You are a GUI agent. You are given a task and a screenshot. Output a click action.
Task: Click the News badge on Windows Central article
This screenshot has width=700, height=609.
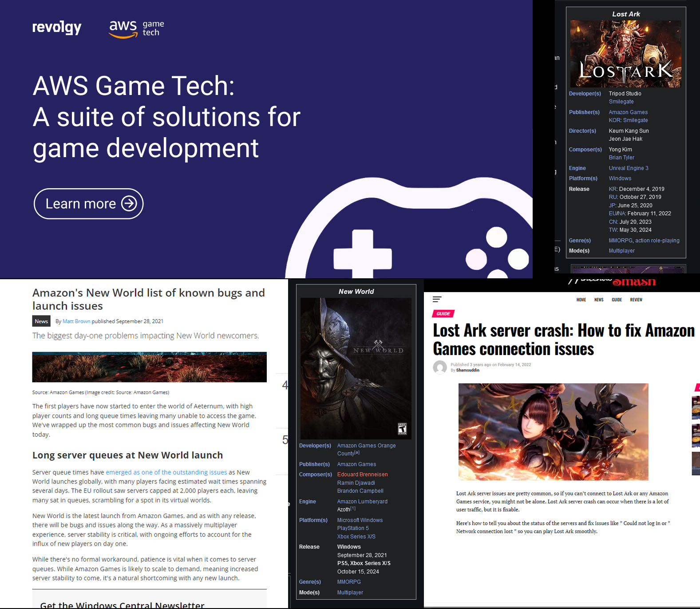click(41, 321)
